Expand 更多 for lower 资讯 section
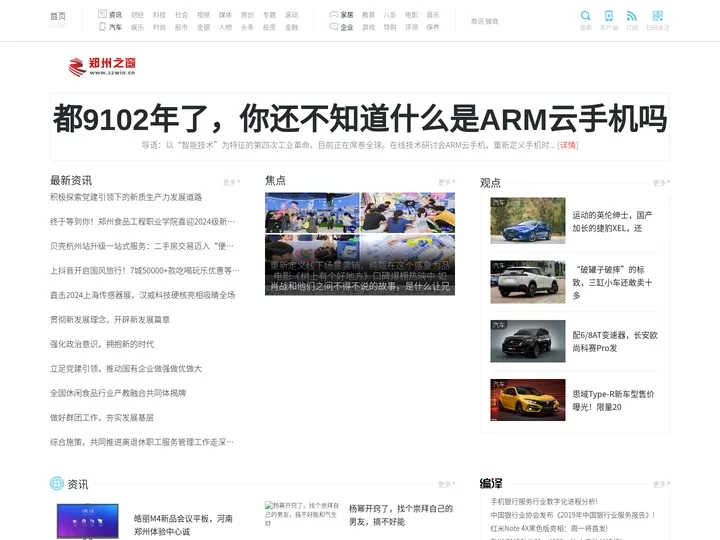The image size is (720, 540). 446,484
